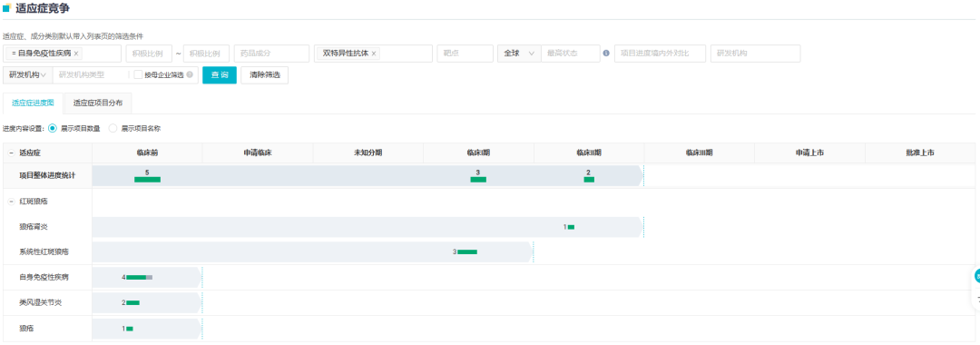Click the 狼疮 row progress bar labeled 1
980x345 pixels.
click(130, 328)
